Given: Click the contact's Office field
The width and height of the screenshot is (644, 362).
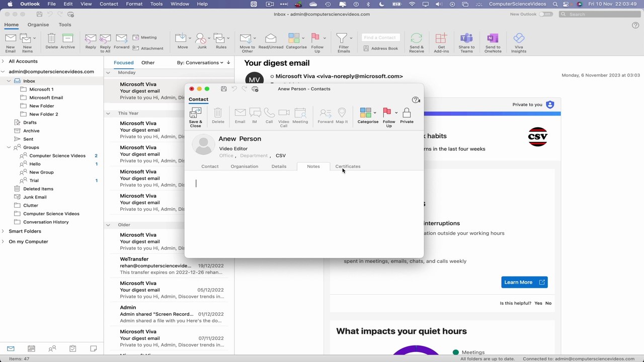Looking at the screenshot, I should (226, 156).
